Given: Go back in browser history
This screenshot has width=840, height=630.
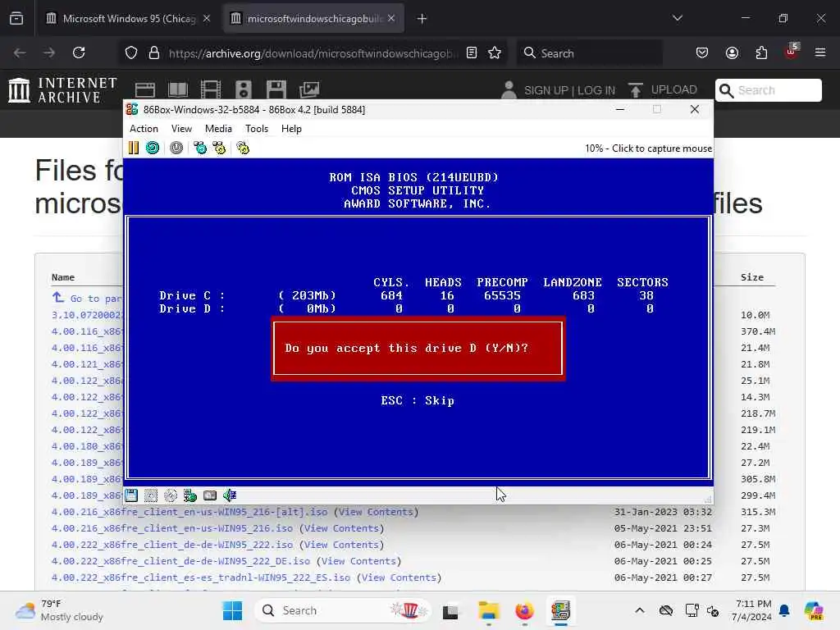Looking at the screenshot, I should coord(20,52).
